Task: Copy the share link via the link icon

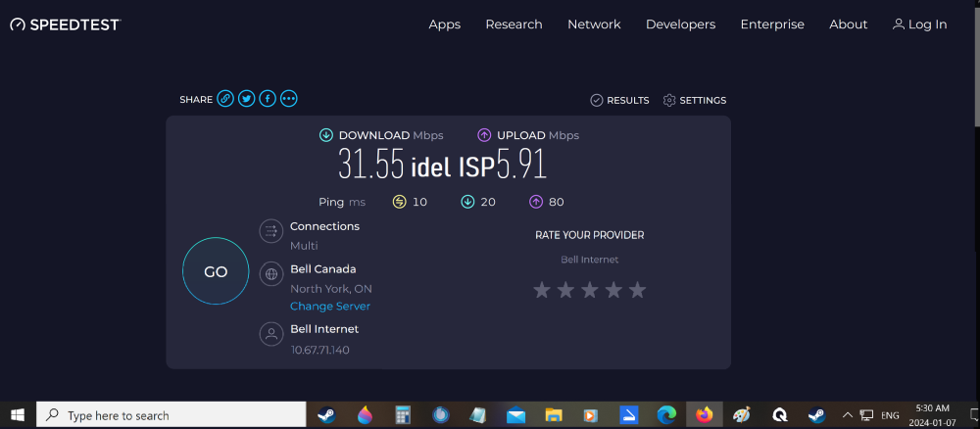Action: 225,99
